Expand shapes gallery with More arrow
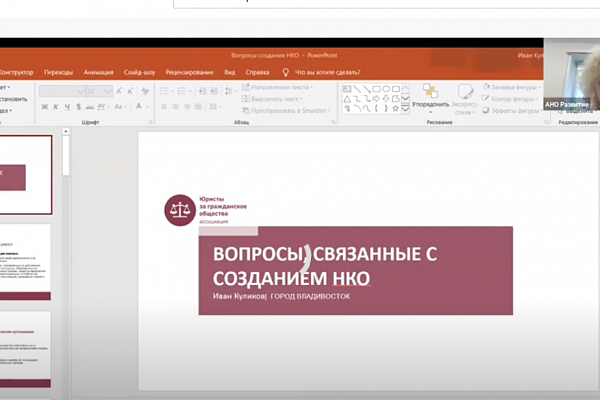 pos(405,109)
